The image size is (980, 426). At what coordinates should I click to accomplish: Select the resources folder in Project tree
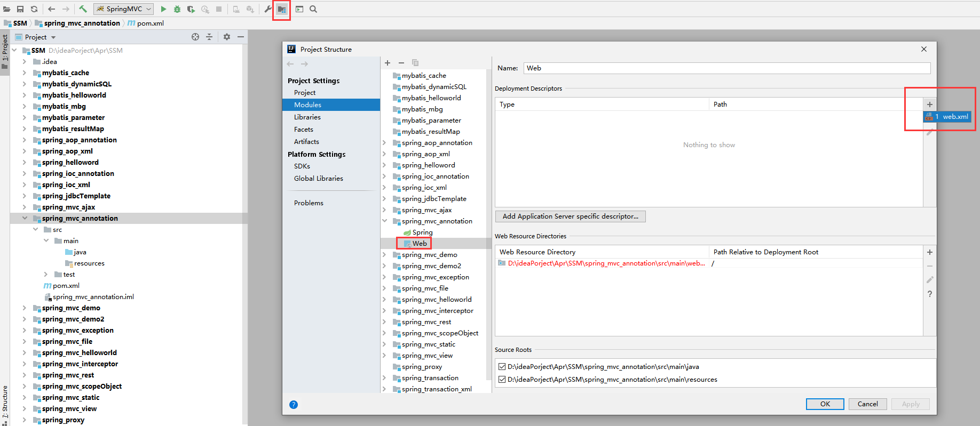[89, 263]
